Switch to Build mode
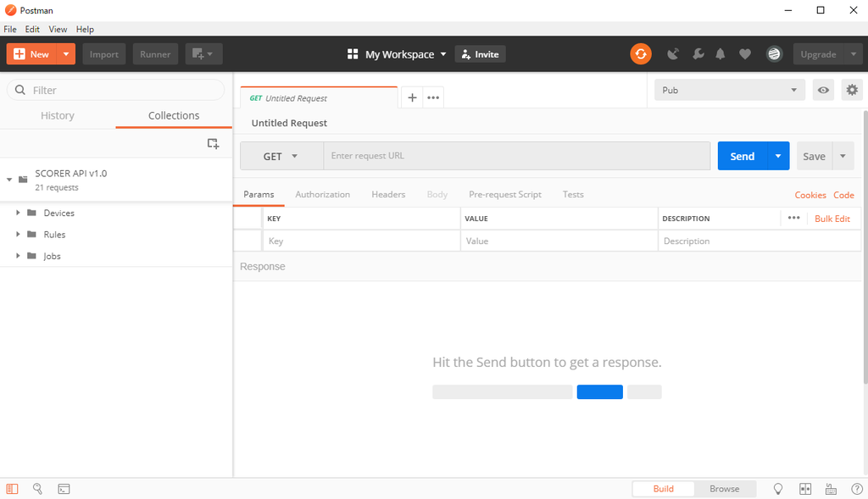 coord(663,489)
